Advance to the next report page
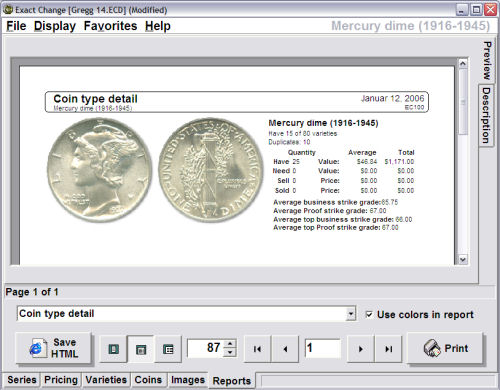The image size is (500, 390). [361, 349]
